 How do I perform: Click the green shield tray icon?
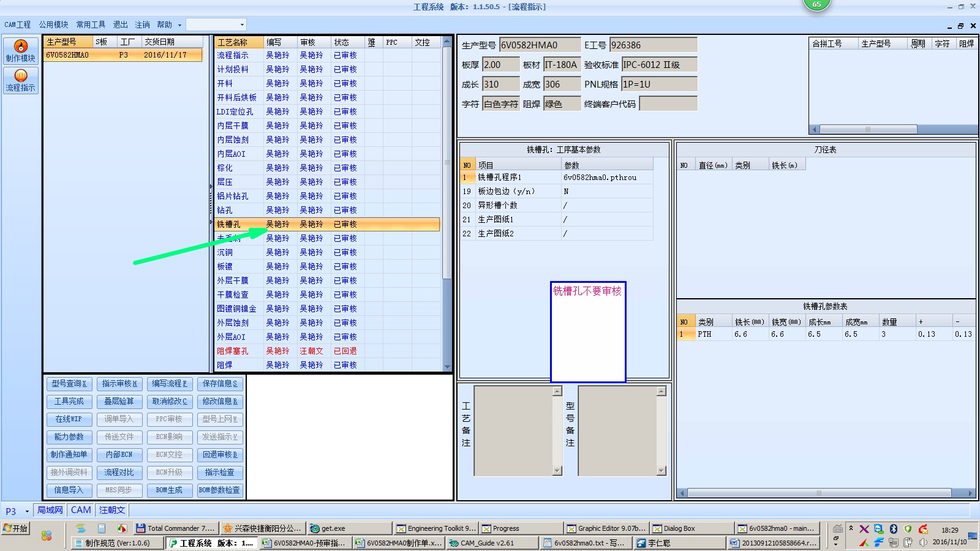(x=908, y=529)
